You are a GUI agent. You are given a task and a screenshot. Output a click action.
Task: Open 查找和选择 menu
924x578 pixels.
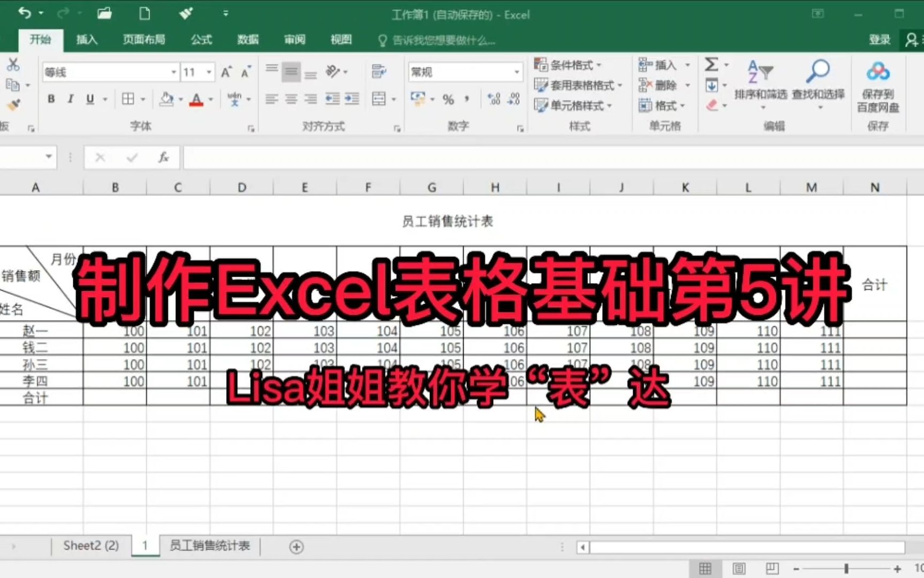coord(818,84)
